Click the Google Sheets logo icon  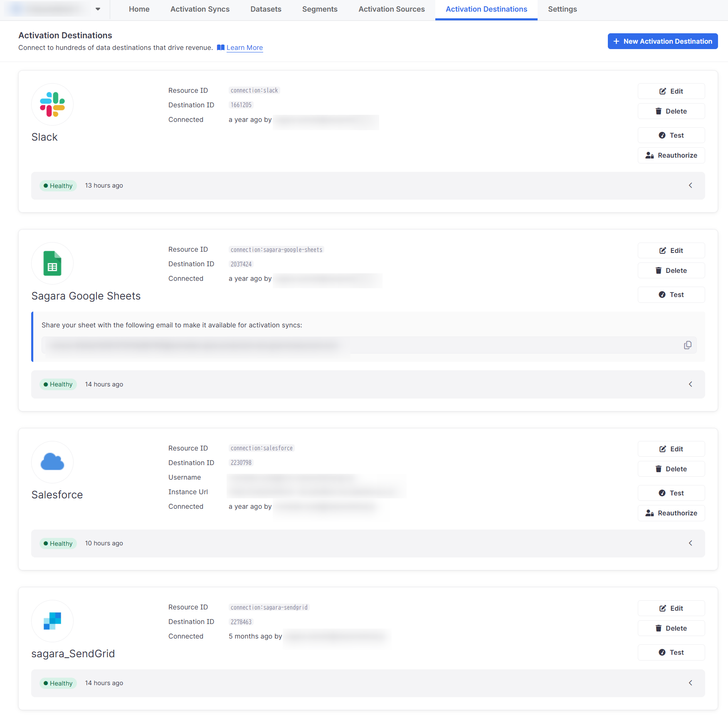tap(52, 263)
